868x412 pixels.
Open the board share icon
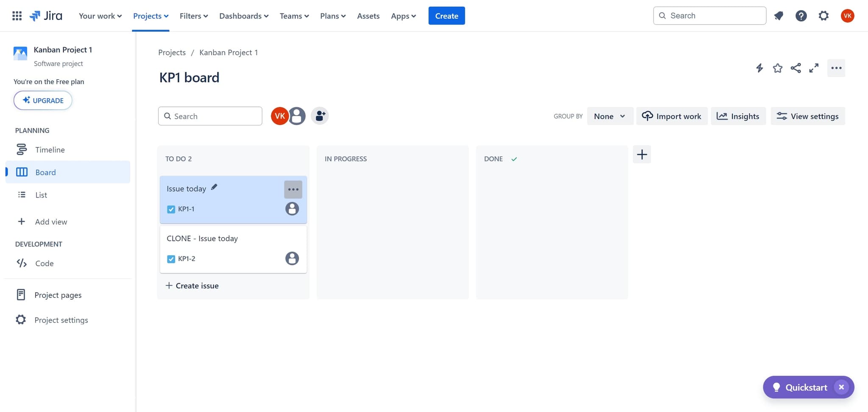[x=796, y=68]
